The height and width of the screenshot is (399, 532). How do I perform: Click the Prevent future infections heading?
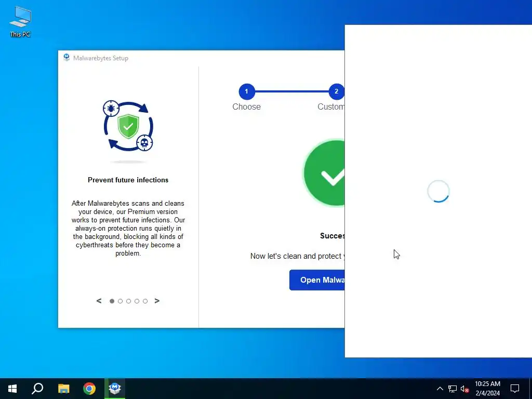click(128, 180)
